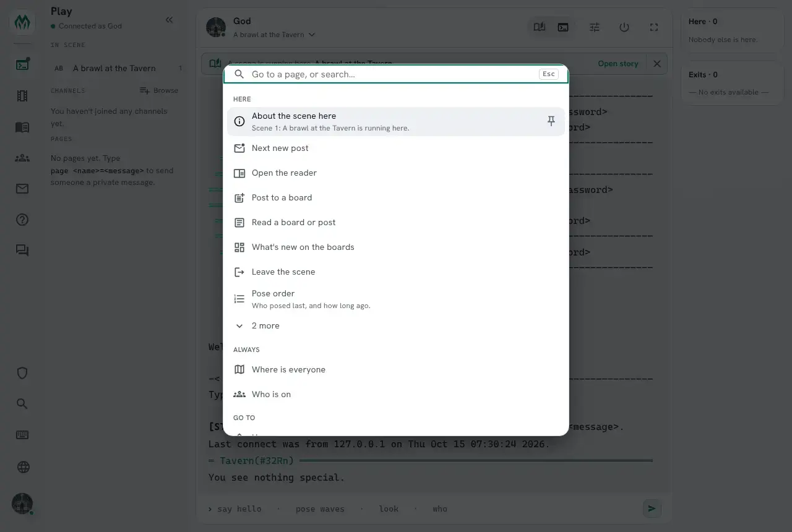Open the mail icon in left rail
This screenshot has width=792, height=532.
click(x=22, y=189)
